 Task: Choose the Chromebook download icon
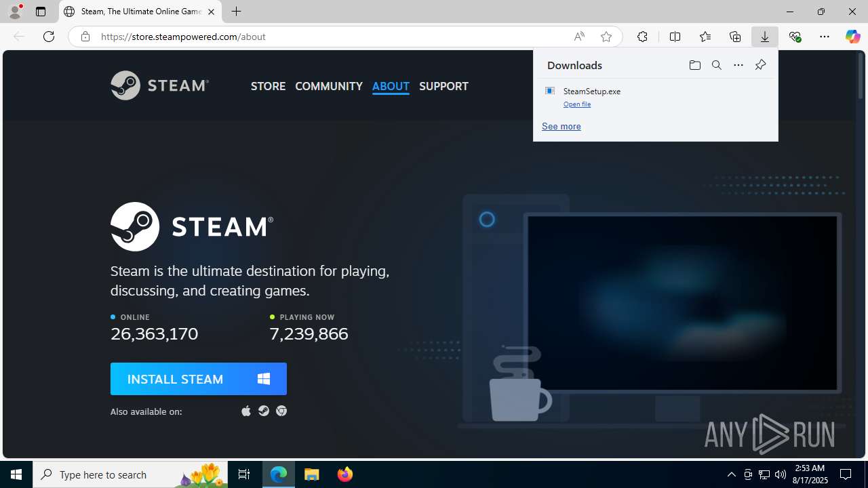[x=281, y=411]
